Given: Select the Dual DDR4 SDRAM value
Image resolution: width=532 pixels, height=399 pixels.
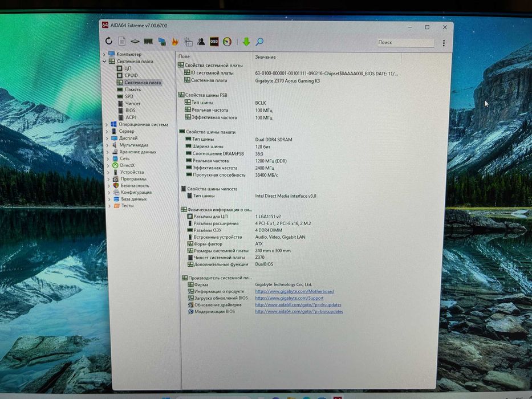Looking at the screenshot, I should click(x=274, y=140).
